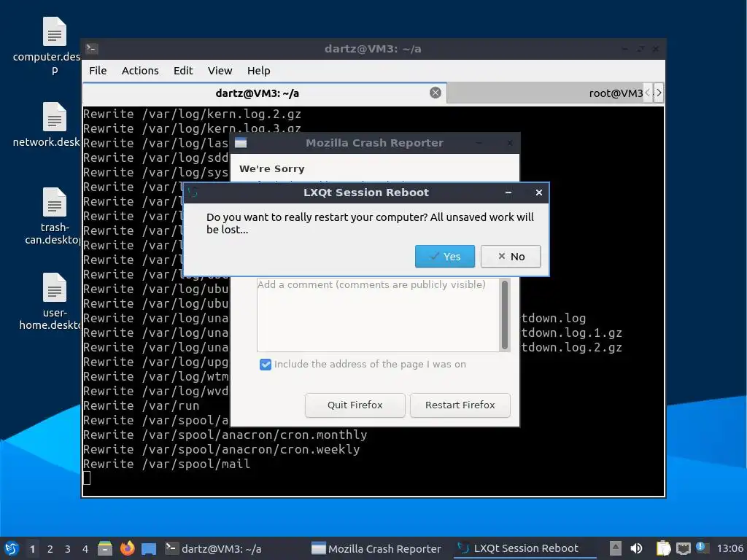
Task: Click the crash report comment text box
Action: [x=378, y=315]
